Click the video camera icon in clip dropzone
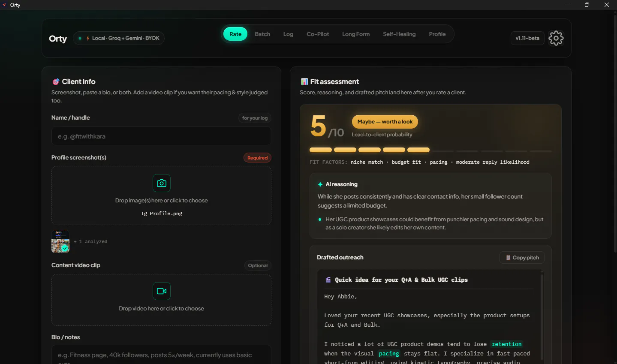Viewport: 617px width, 364px height. 162,291
